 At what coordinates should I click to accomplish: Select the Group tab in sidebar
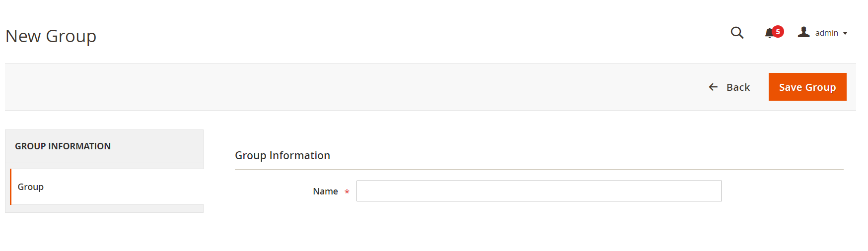31,187
